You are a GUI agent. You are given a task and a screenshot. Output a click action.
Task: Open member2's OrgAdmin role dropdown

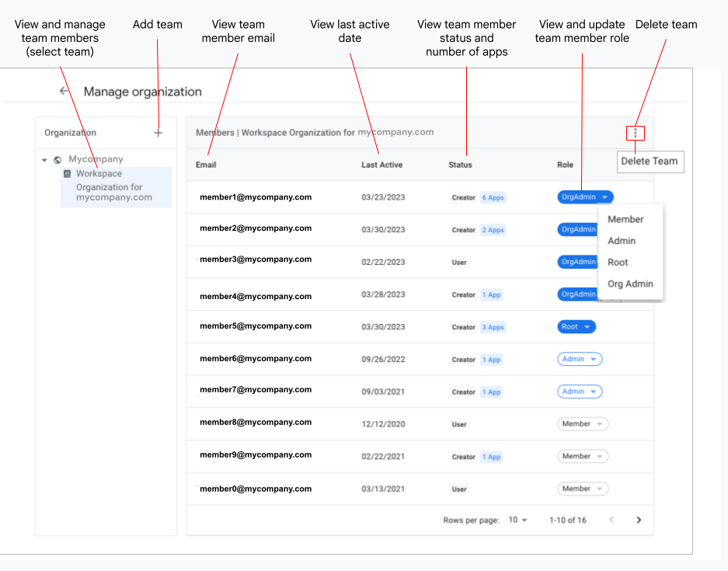[x=577, y=229]
